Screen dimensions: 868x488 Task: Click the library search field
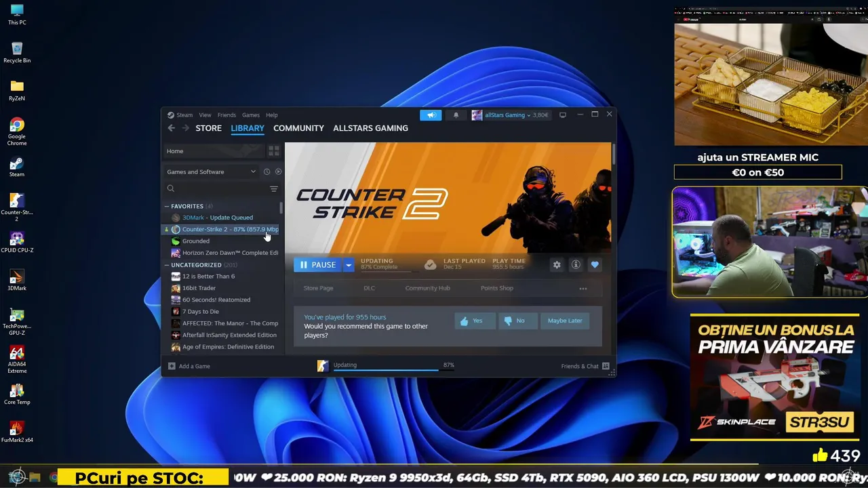[217, 188]
